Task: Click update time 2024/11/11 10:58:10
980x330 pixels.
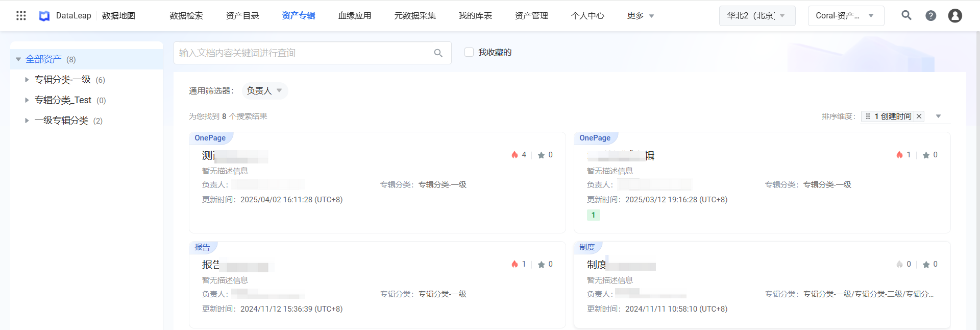Action: (x=676, y=309)
